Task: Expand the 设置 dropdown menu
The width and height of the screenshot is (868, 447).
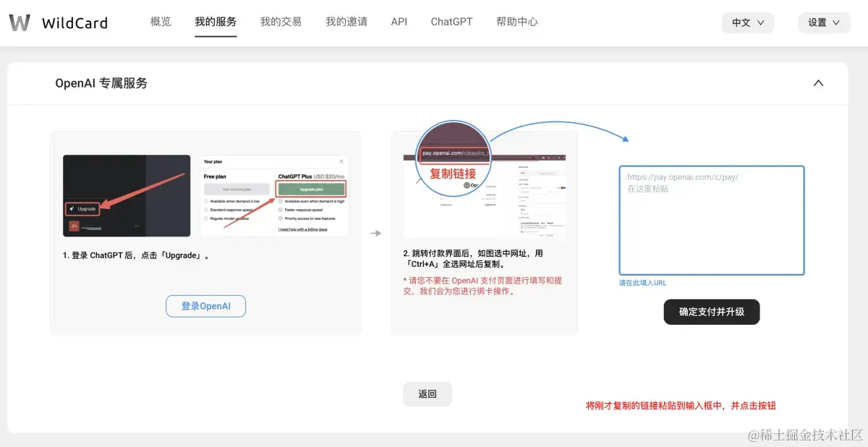Action: point(824,22)
